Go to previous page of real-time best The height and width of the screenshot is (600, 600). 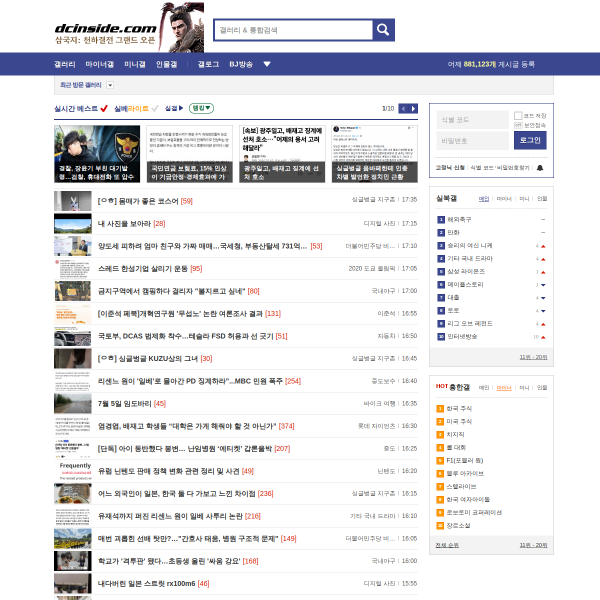point(403,109)
